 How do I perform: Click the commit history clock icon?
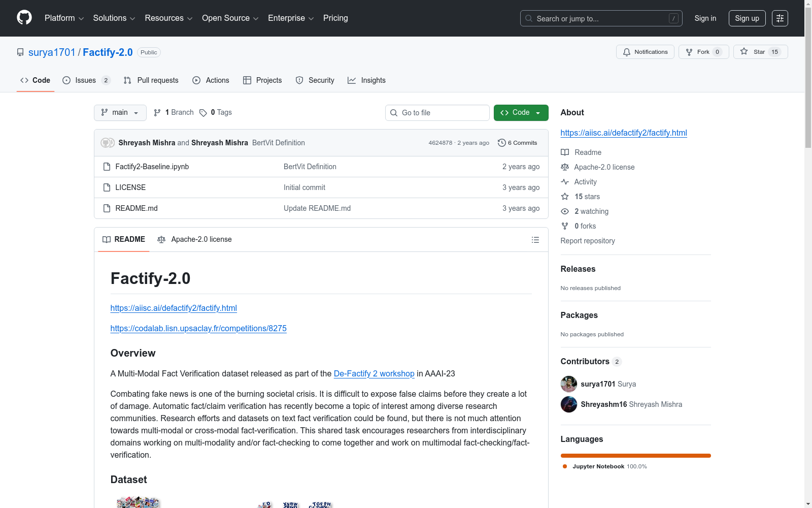(x=502, y=143)
